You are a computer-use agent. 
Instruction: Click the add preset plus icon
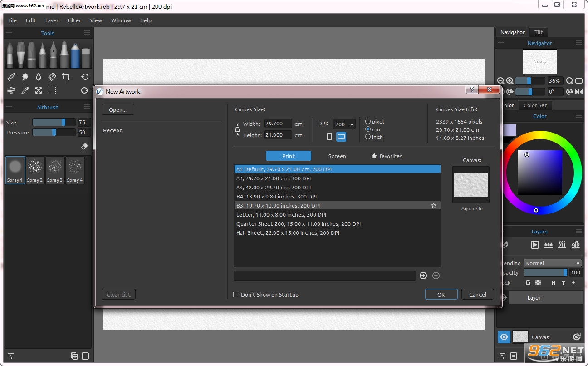point(423,276)
